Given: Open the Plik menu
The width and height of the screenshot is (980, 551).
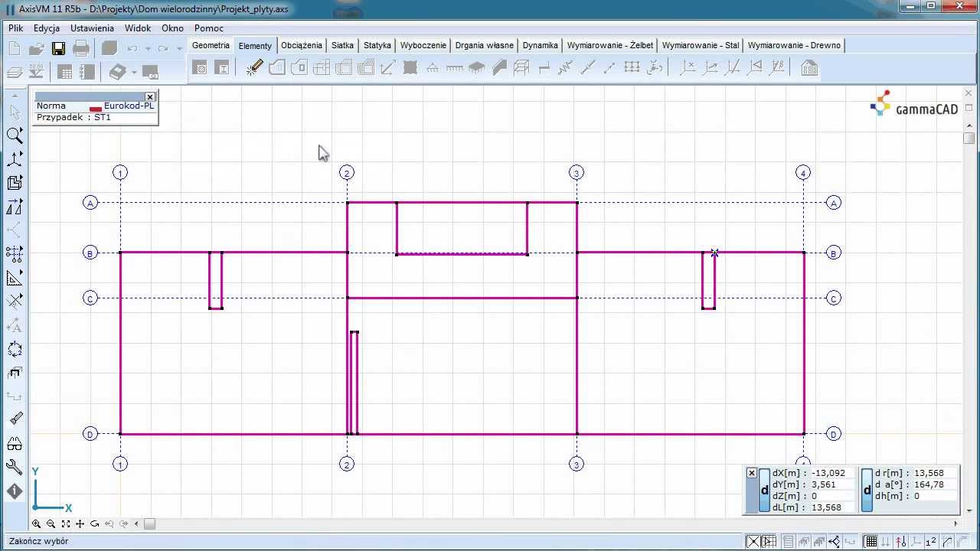Looking at the screenshot, I should coord(16,28).
